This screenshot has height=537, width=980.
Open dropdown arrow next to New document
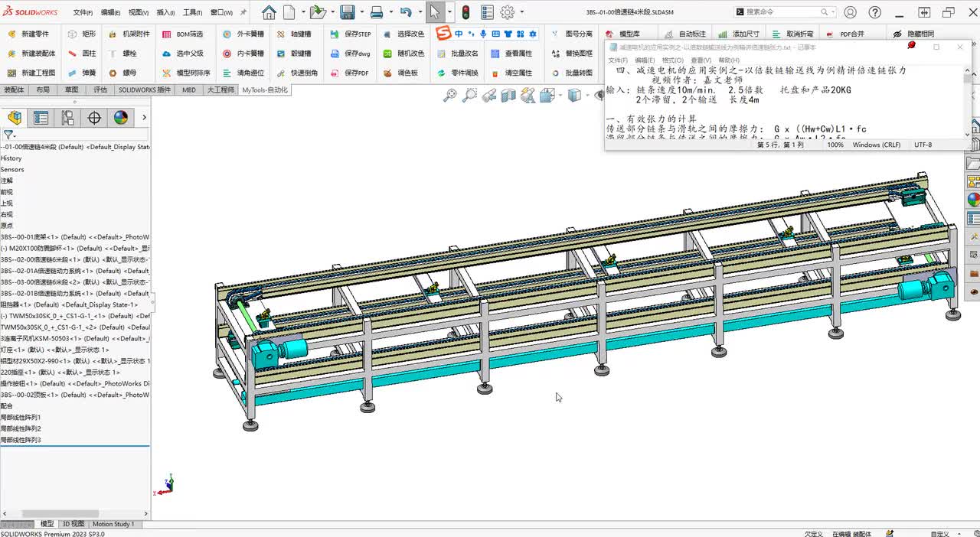pyautogui.click(x=303, y=12)
